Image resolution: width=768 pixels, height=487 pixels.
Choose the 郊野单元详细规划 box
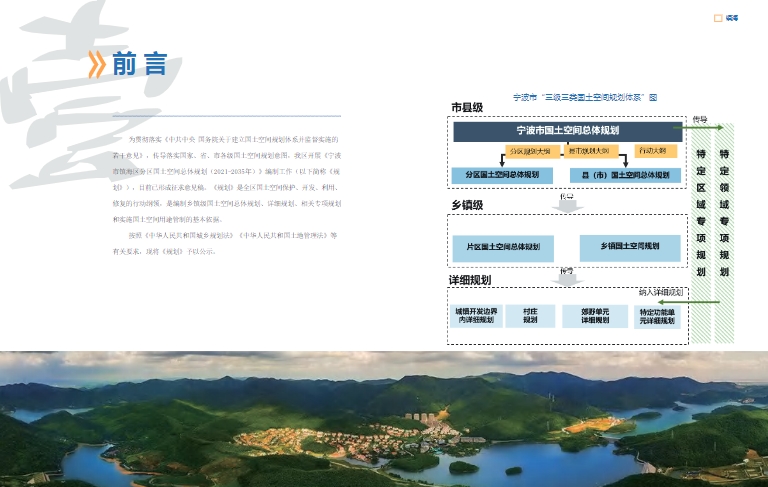tap(588, 316)
